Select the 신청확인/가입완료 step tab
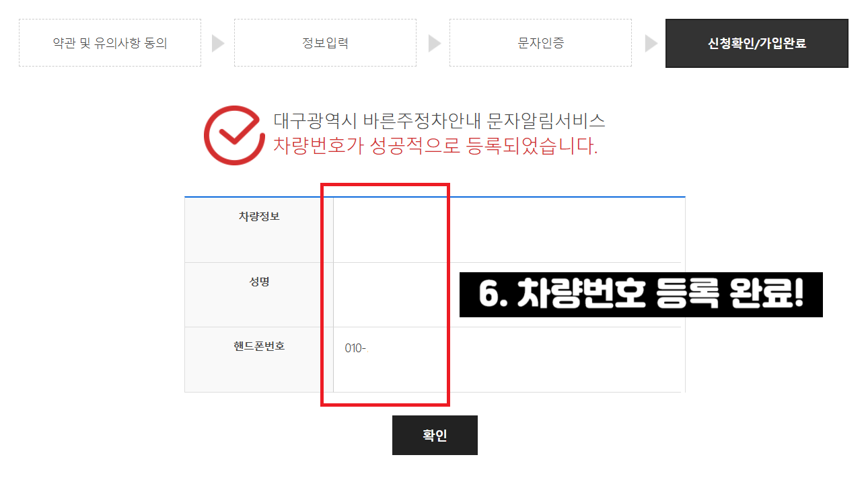The image size is (868, 486). (x=757, y=43)
